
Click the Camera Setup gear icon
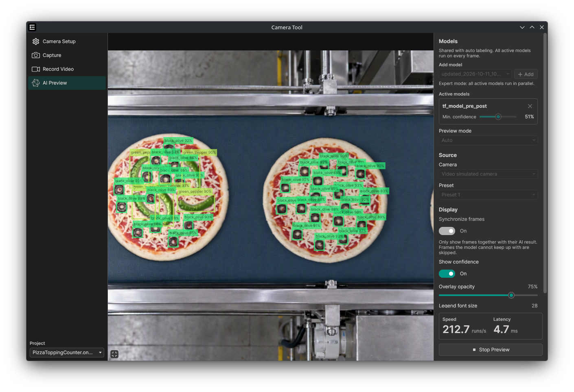(x=36, y=41)
